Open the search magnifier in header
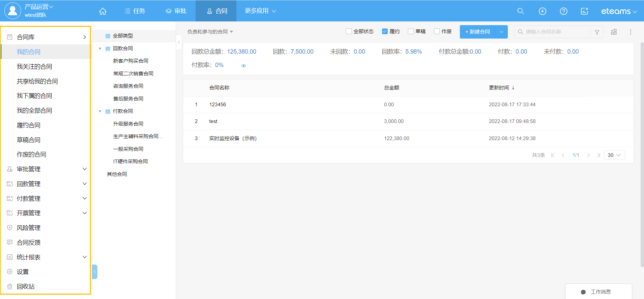 [520, 11]
